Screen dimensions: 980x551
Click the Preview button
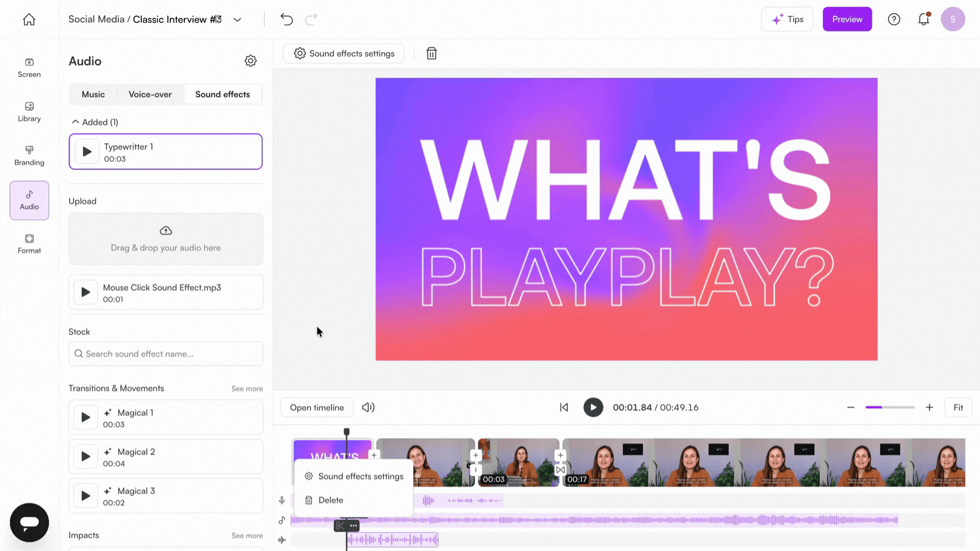tap(847, 19)
